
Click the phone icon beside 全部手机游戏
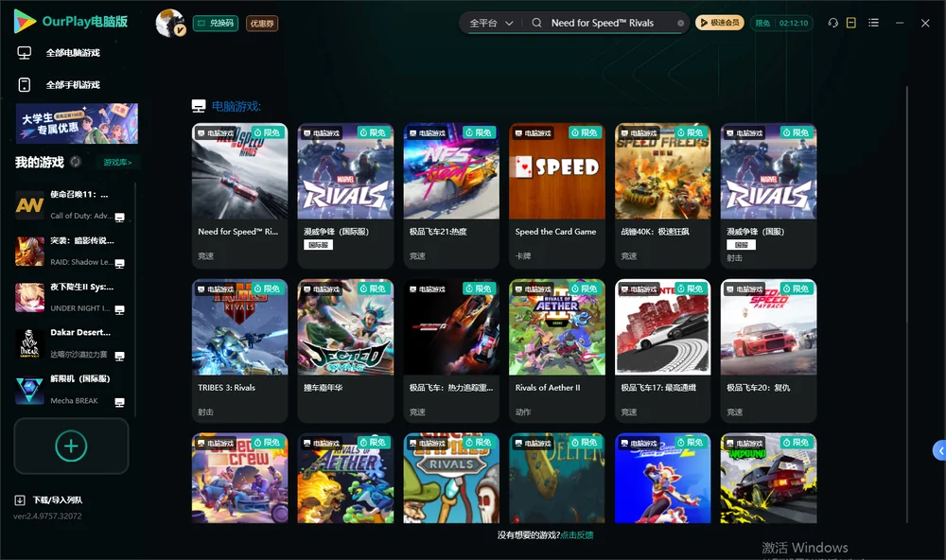(x=25, y=84)
